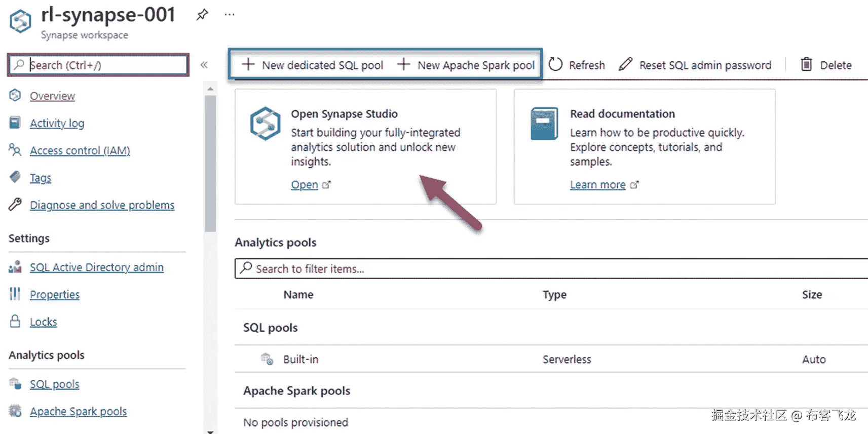Screen dimensions: 868x434
Task: Click the Built-in SQL pool icon
Action: 267,359
